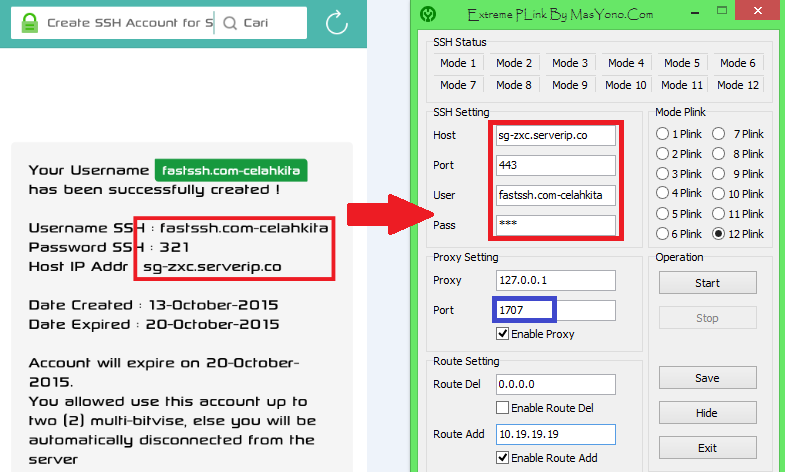785x472 pixels.
Task: Click the green fastssh.com-celahkita username badge
Action: [x=231, y=170]
